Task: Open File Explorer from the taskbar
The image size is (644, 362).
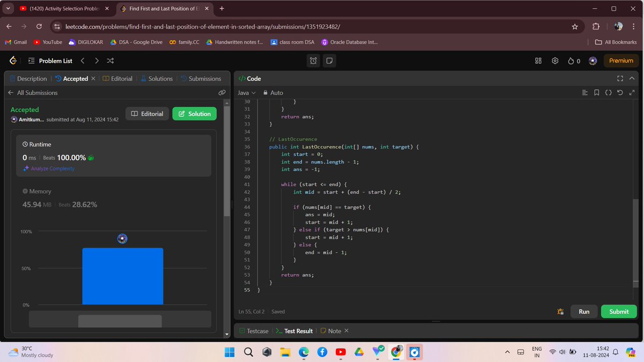Action: tap(286, 352)
